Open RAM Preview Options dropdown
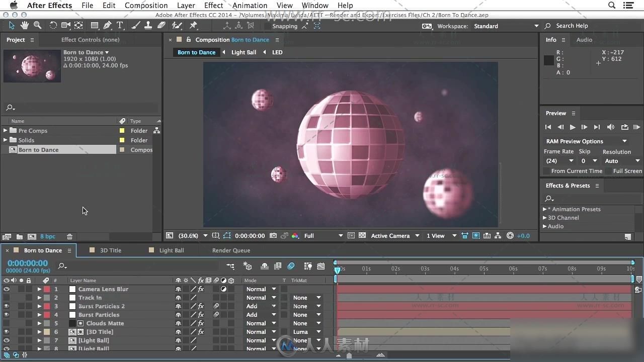Screen dimensions: 644x362 coord(586,141)
